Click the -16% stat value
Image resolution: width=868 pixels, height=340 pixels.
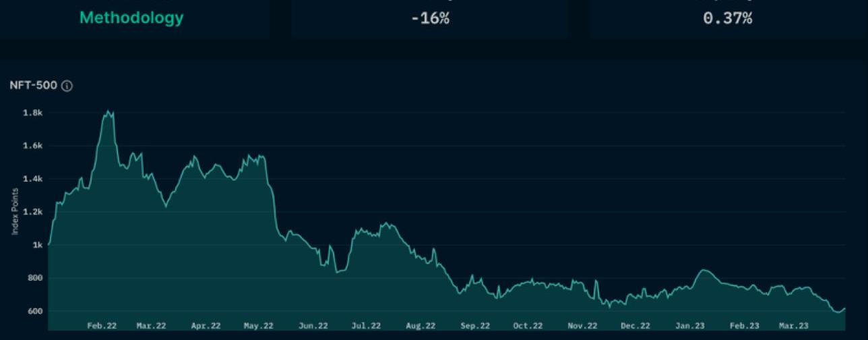[x=430, y=18]
